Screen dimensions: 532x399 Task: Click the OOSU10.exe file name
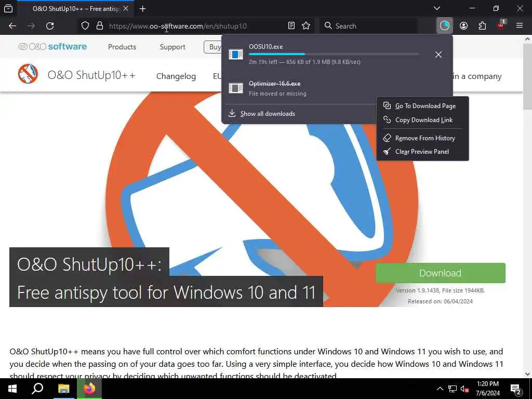point(265,46)
